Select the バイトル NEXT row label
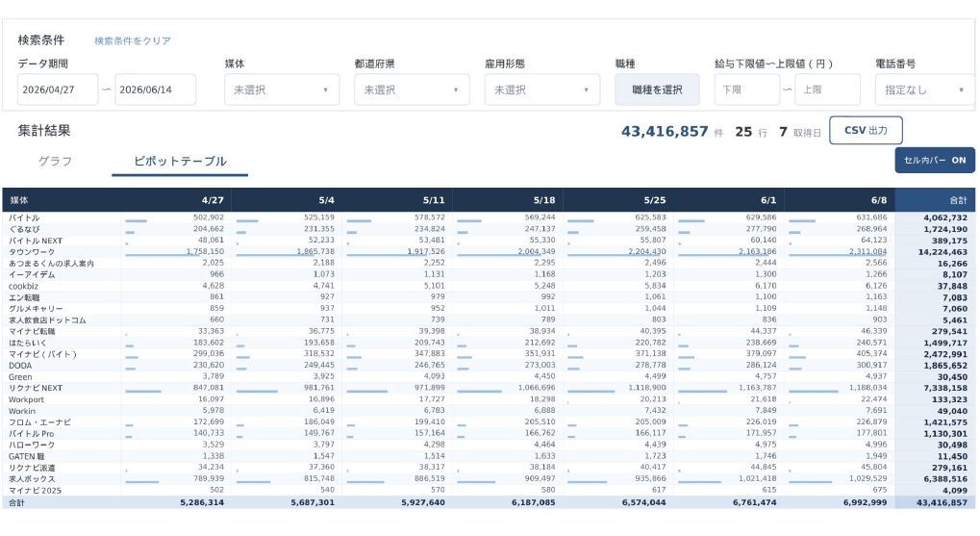This screenshot has height=536, width=980. (x=36, y=241)
